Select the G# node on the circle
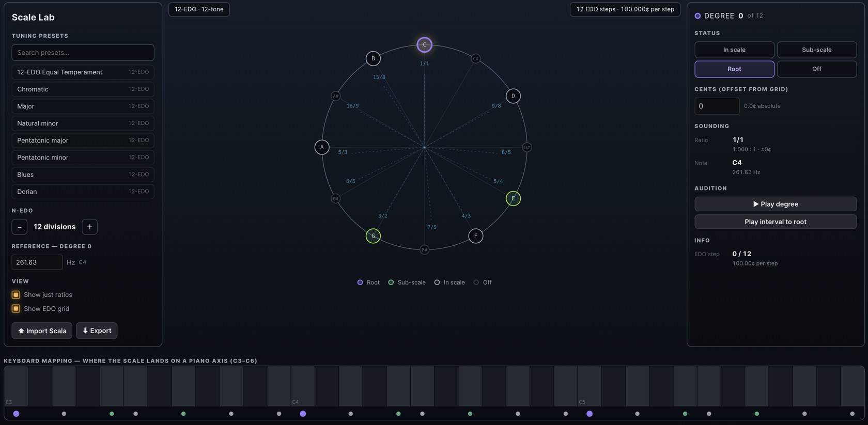The image size is (868, 425). click(x=335, y=198)
